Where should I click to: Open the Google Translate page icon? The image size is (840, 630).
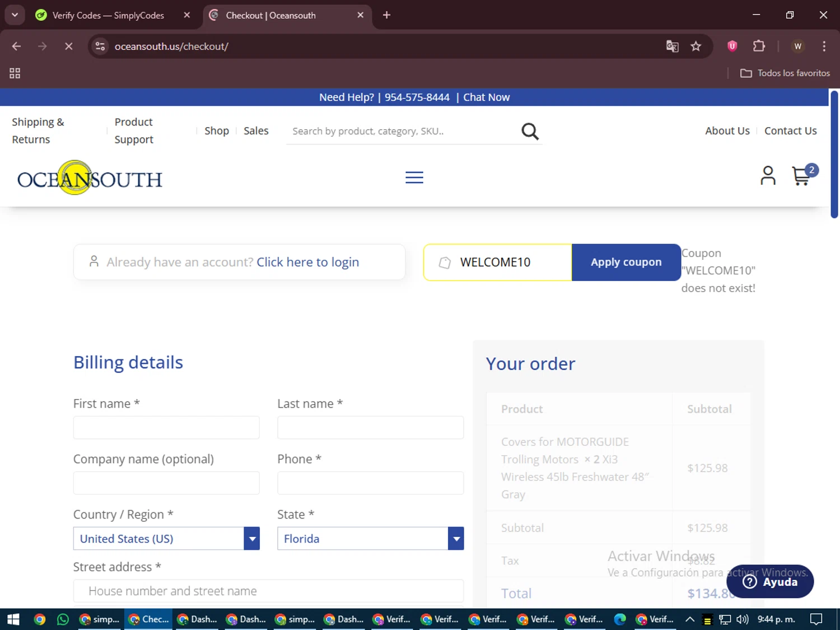[672, 46]
